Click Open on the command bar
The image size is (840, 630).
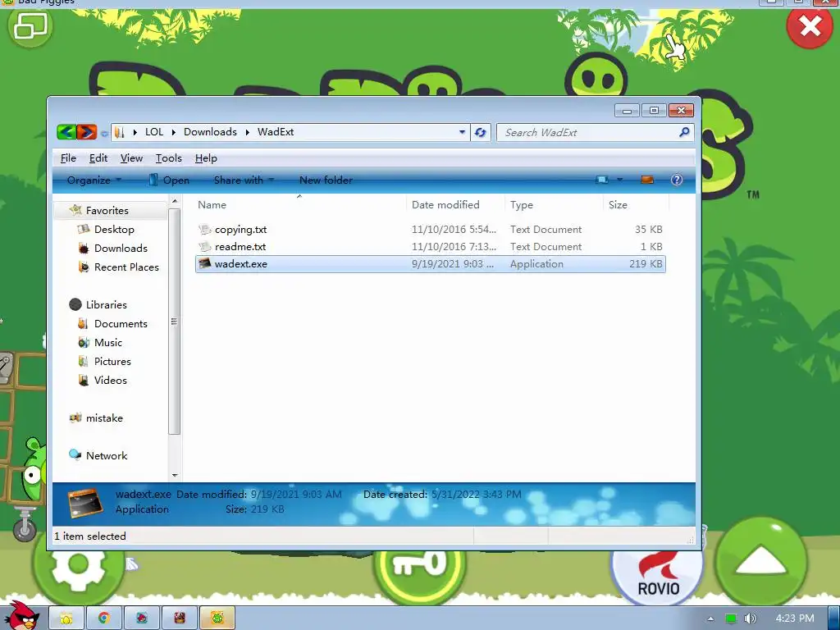(168, 180)
